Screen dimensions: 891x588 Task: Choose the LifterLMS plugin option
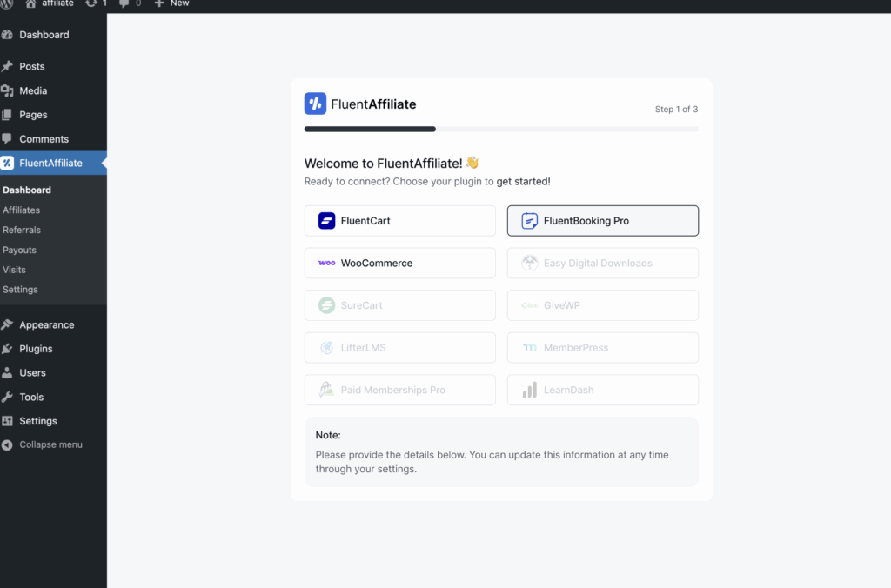(x=400, y=348)
